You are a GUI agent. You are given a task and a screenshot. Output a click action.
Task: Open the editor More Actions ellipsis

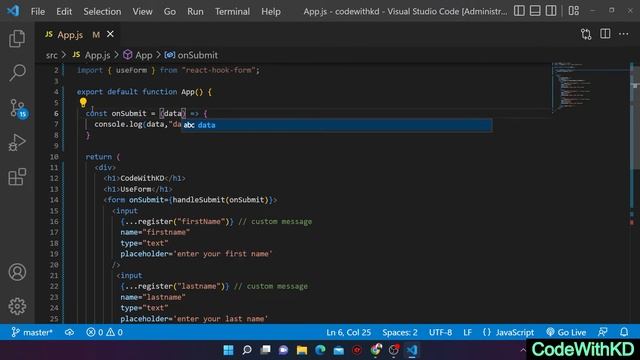624,34
